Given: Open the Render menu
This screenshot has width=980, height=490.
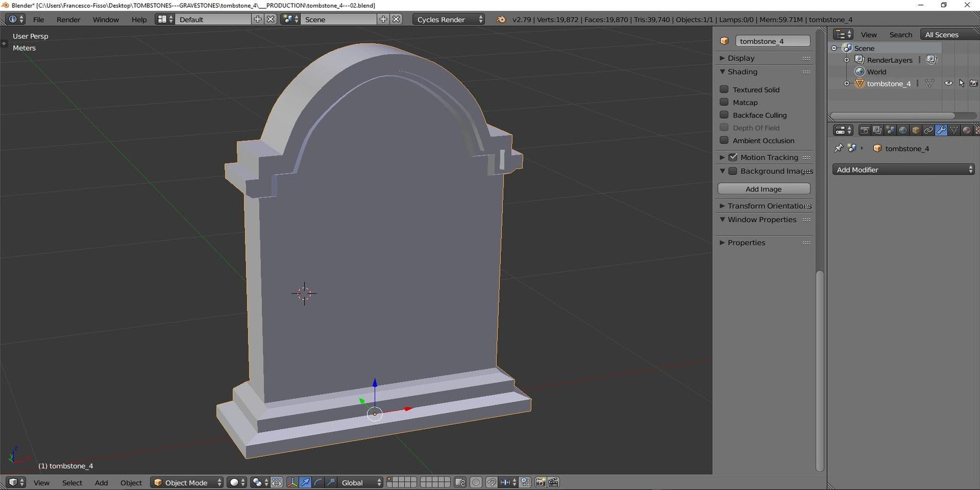Looking at the screenshot, I should pos(68,19).
